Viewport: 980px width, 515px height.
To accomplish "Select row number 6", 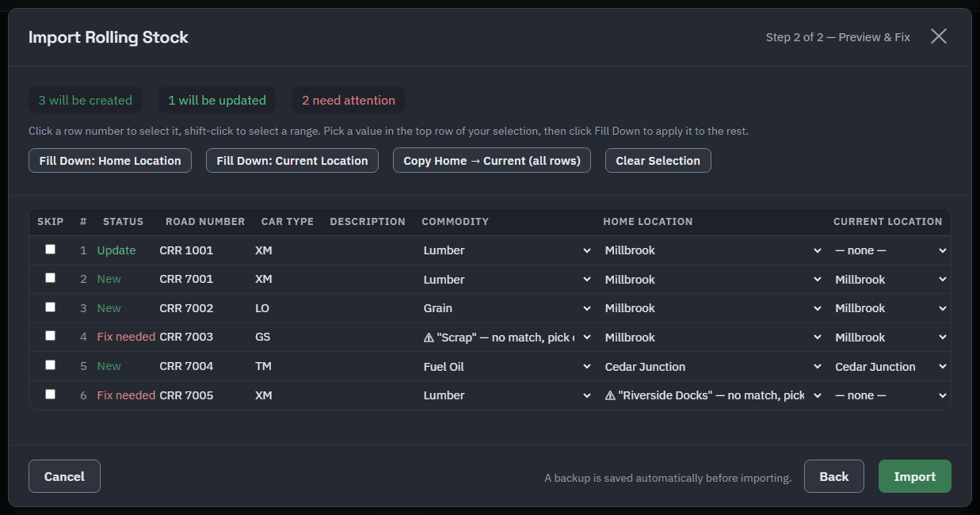I will (x=83, y=395).
